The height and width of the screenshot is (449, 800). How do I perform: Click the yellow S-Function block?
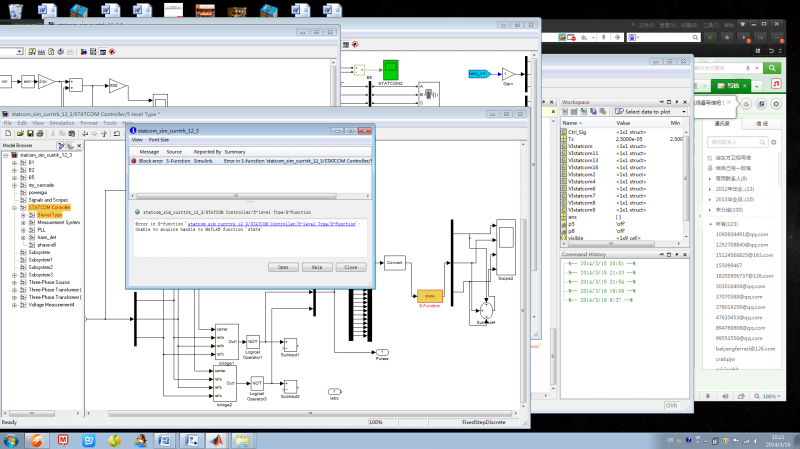coord(429,296)
